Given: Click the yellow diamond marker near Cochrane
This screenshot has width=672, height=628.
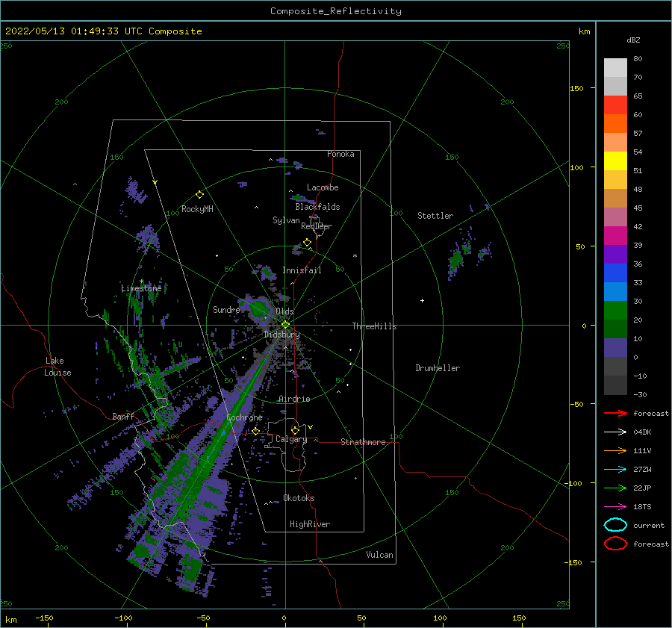Looking at the screenshot, I should coord(256,432).
